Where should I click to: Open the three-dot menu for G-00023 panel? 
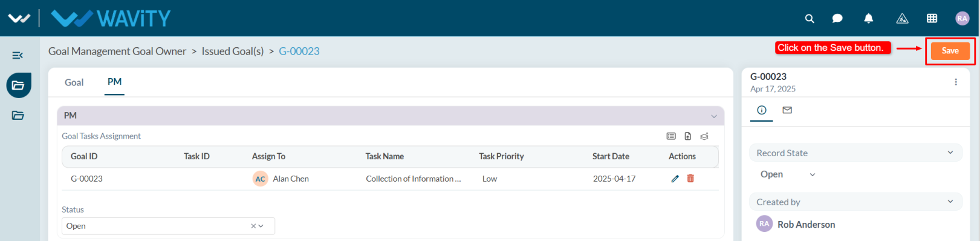coord(956,82)
